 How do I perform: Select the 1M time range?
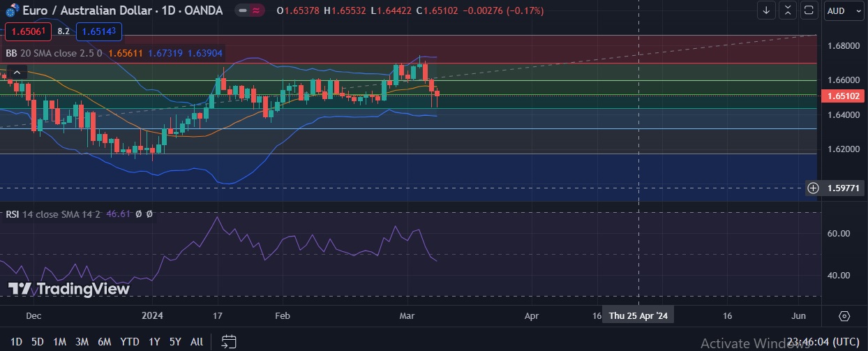coord(59,341)
